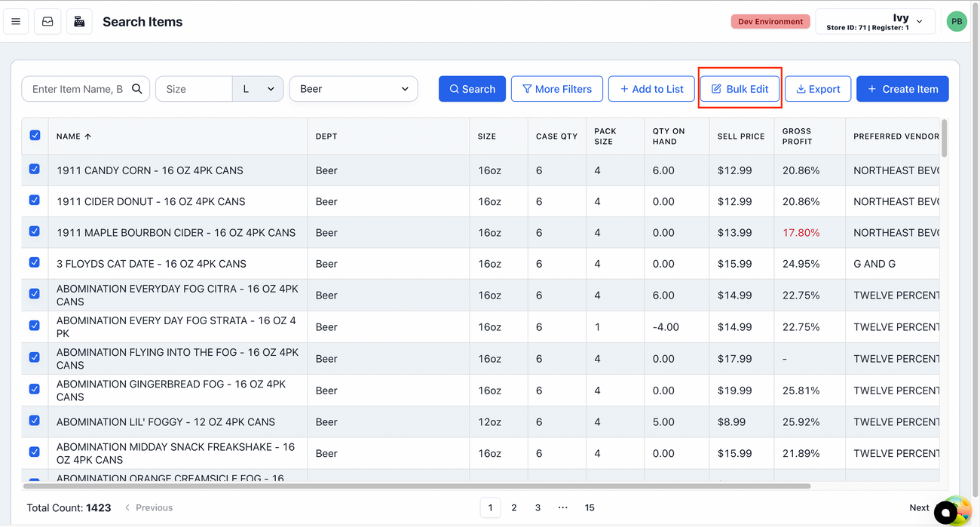The width and height of the screenshot is (980, 527).
Task: Open the inbox tray icon
Action: (x=47, y=22)
